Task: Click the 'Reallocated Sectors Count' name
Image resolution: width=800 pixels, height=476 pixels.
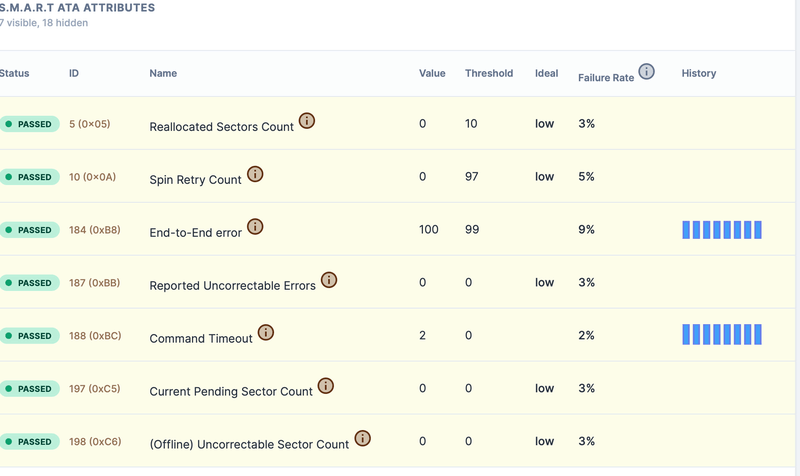Action: point(221,127)
